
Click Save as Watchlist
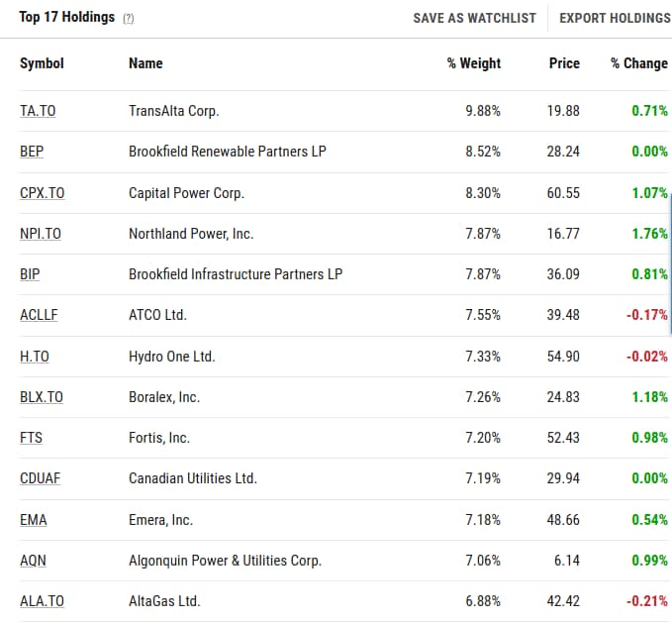474,18
